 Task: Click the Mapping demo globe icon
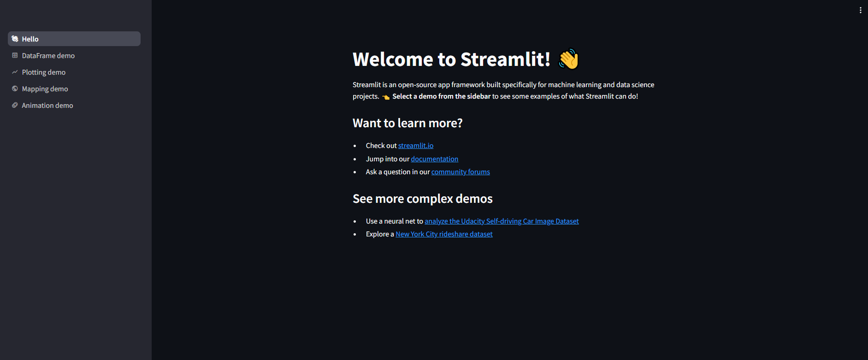[x=15, y=89]
